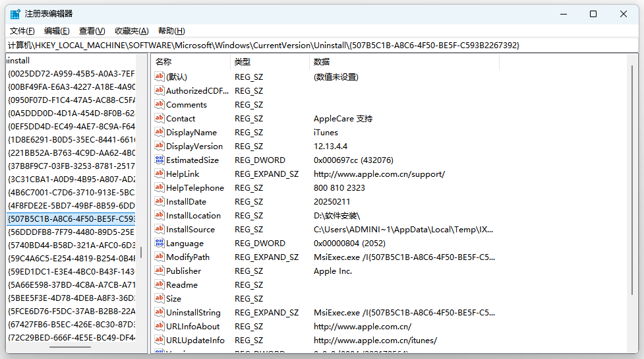Screen dimensions: 644x359
Task: Select tree key {1D8E6291-B0D5-35EC
Action: (x=71, y=139)
